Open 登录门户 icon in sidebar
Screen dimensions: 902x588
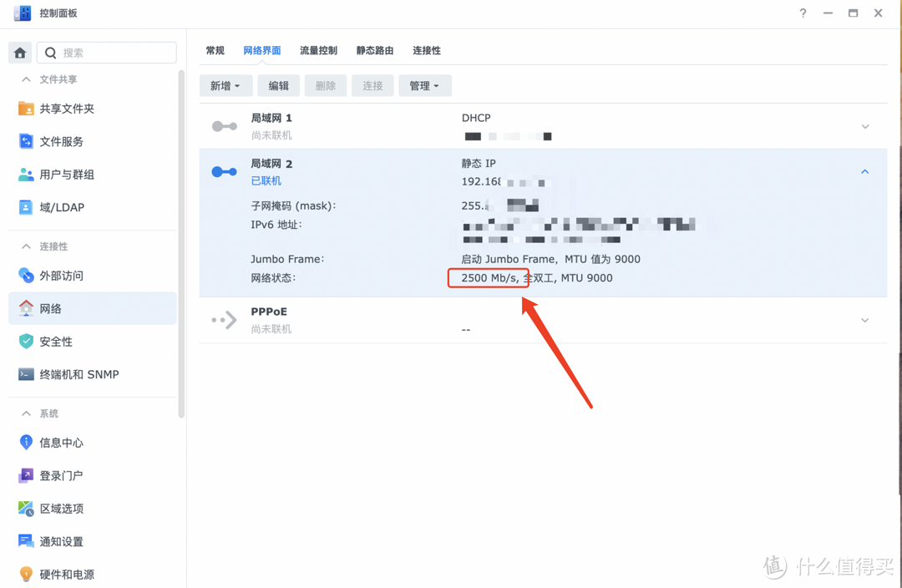(26, 475)
